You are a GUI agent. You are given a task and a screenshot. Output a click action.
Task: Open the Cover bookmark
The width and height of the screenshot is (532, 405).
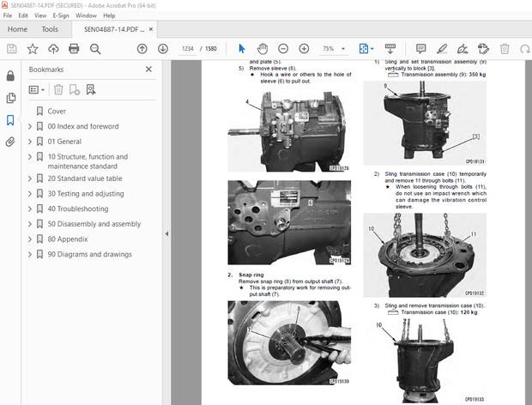coord(57,112)
